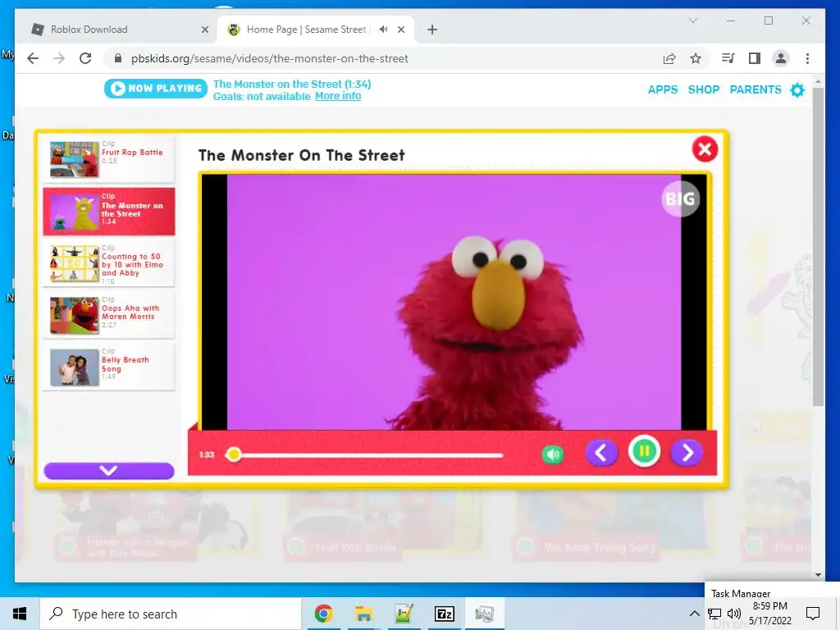This screenshot has height=630, width=840.
Task: Open Task Manager from taskbar
Action: click(484, 614)
